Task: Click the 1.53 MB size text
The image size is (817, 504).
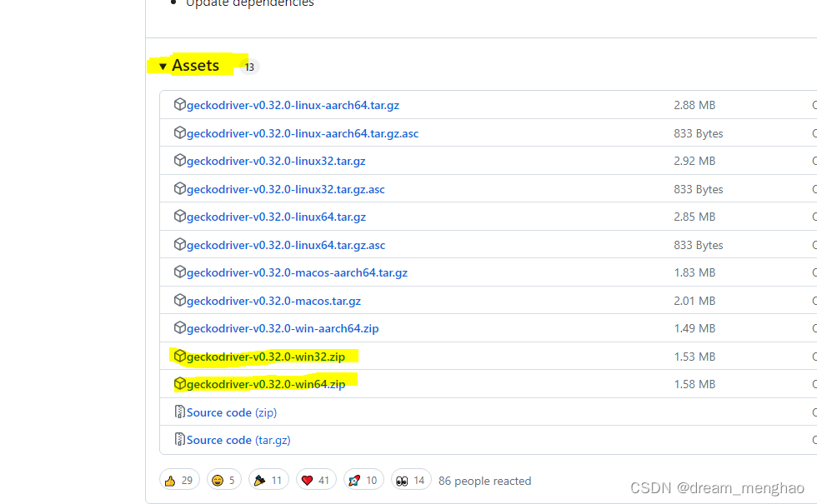Action: [x=694, y=357]
